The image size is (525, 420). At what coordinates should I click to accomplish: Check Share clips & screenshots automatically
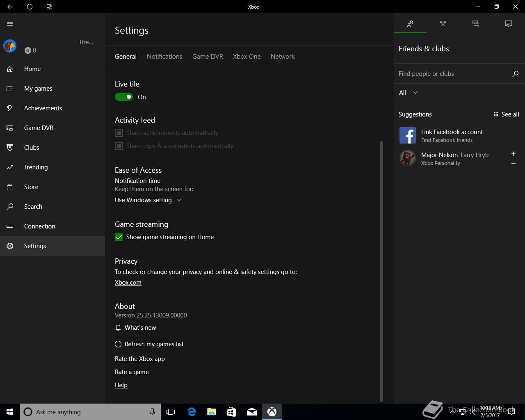click(119, 146)
